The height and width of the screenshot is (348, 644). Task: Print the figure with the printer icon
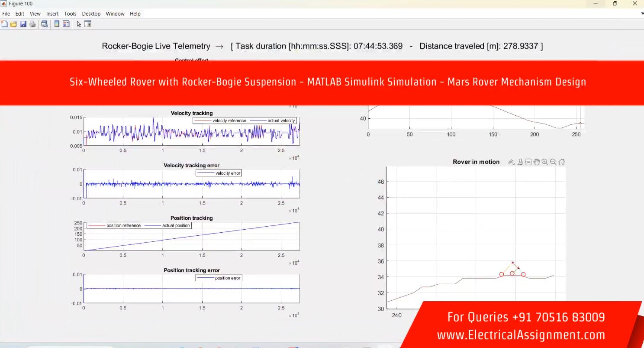coord(32,24)
